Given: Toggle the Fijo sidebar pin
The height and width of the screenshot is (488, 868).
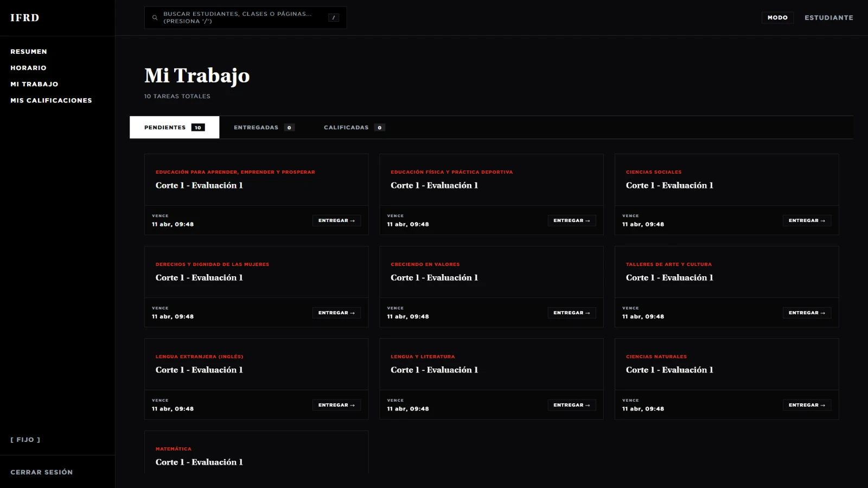Looking at the screenshot, I should pos(25,440).
